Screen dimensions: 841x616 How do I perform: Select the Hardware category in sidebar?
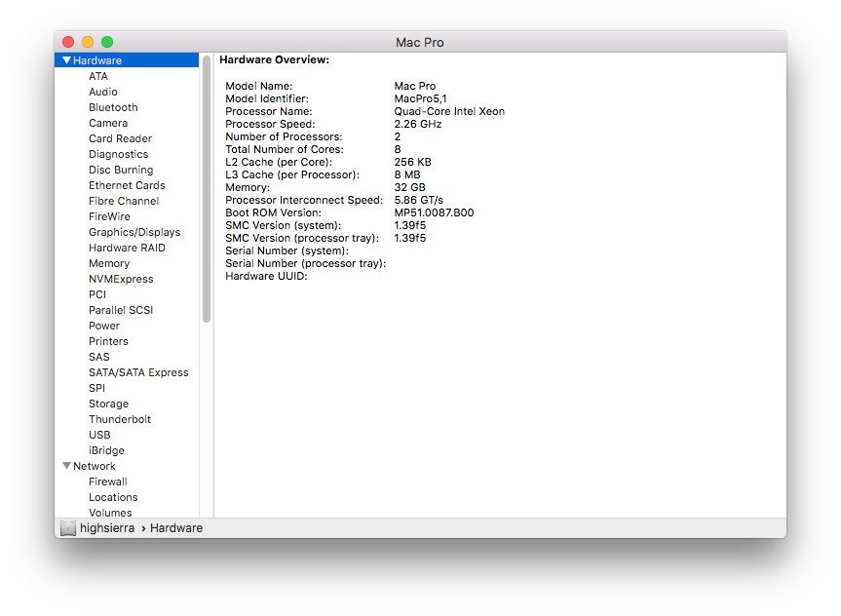[x=127, y=60]
